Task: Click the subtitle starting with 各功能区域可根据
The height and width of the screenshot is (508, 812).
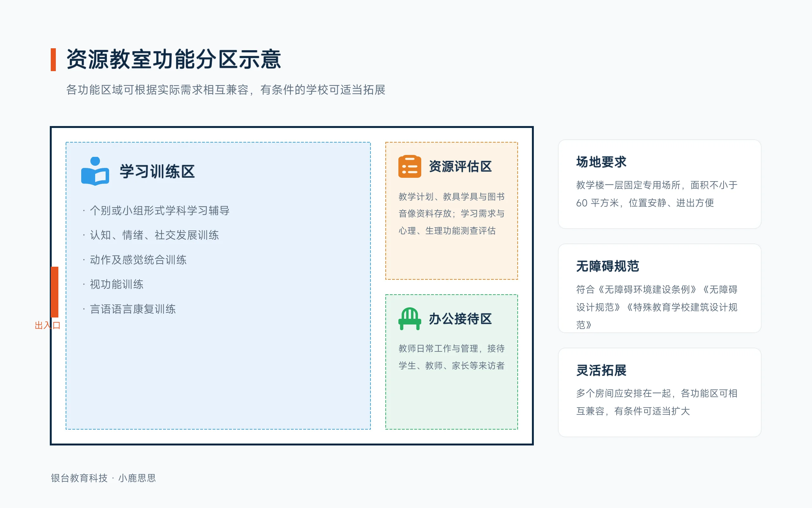Action: tap(226, 90)
